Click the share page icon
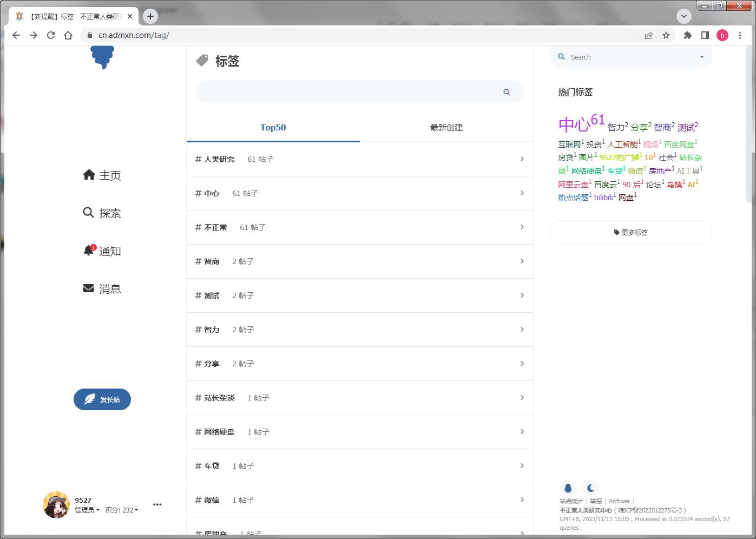The image size is (756, 539). pos(649,35)
